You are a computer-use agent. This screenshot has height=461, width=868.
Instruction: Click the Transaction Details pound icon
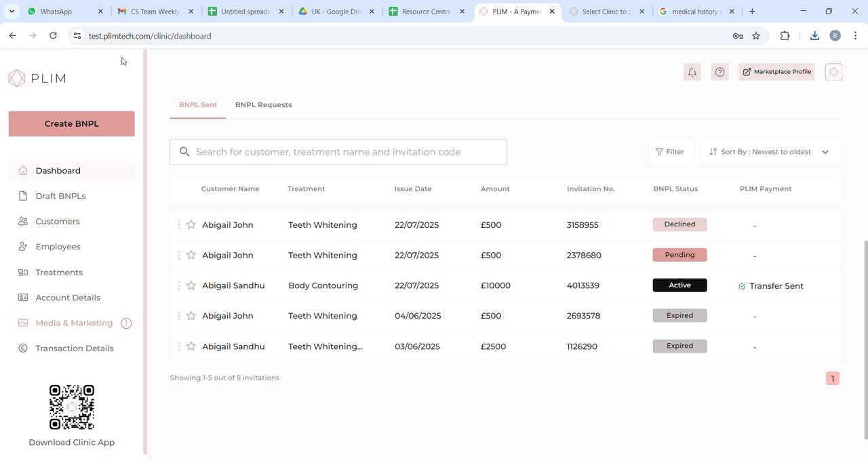pos(23,348)
